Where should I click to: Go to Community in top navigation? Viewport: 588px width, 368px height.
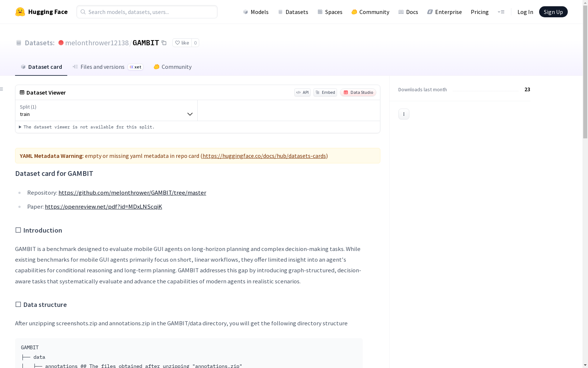point(370,12)
